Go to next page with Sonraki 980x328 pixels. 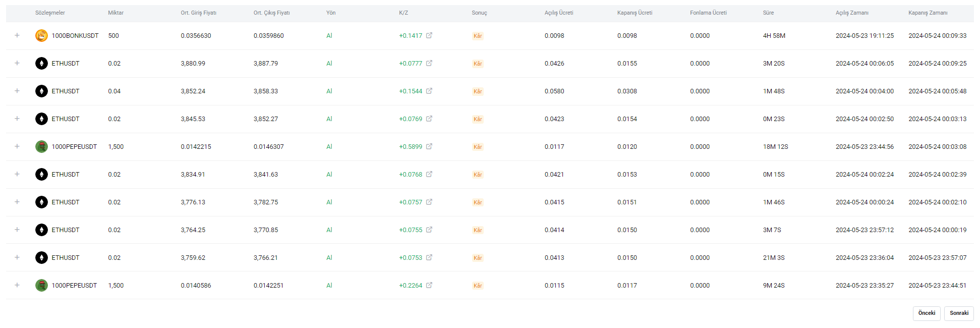pos(959,313)
